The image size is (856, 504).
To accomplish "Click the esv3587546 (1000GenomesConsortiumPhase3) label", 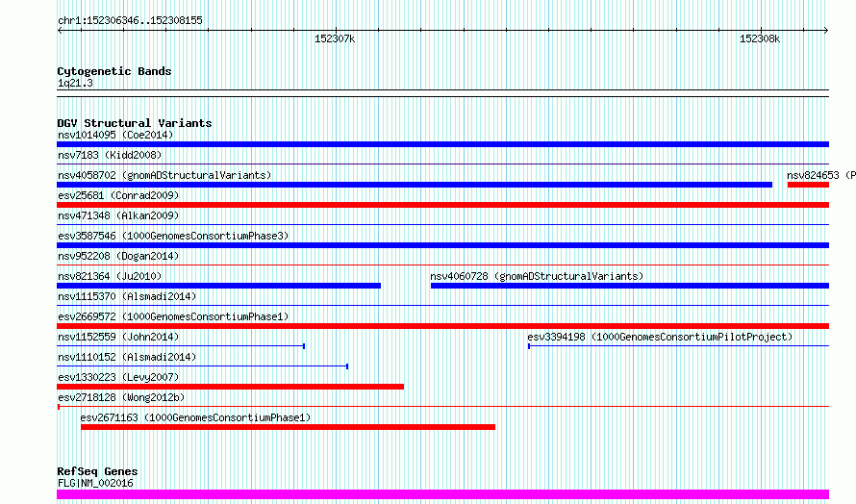I will point(173,236).
